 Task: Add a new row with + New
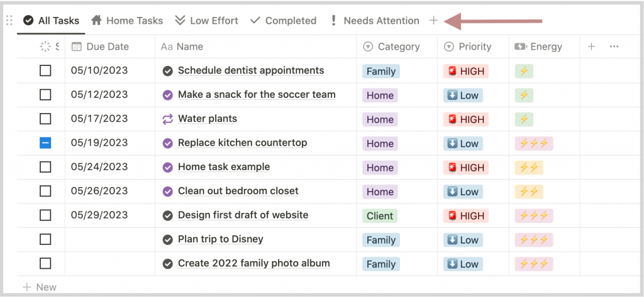[x=40, y=287]
